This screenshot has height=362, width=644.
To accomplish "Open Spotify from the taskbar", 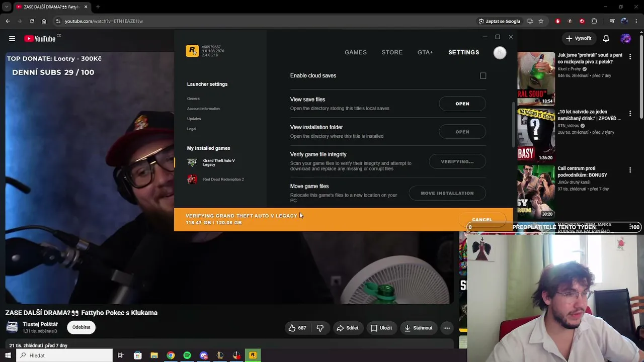I will (187, 355).
